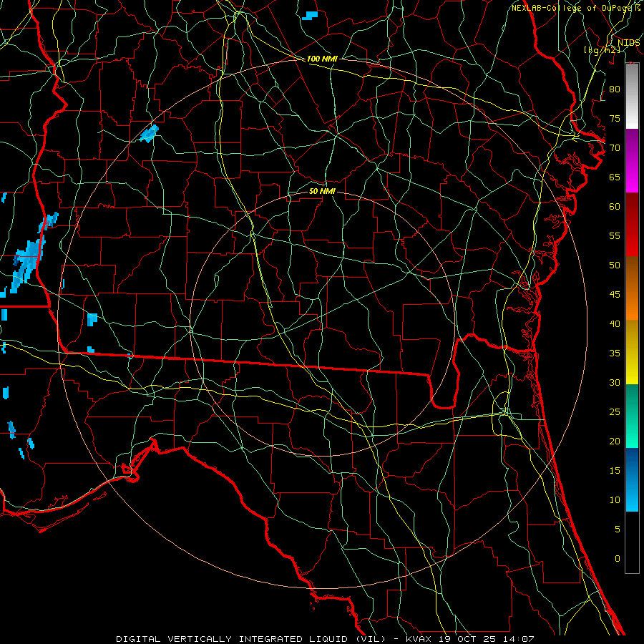The height and width of the screenshot is (644, 644).
Task: Click the 0 value on the color scale
Action: (618, 559)
